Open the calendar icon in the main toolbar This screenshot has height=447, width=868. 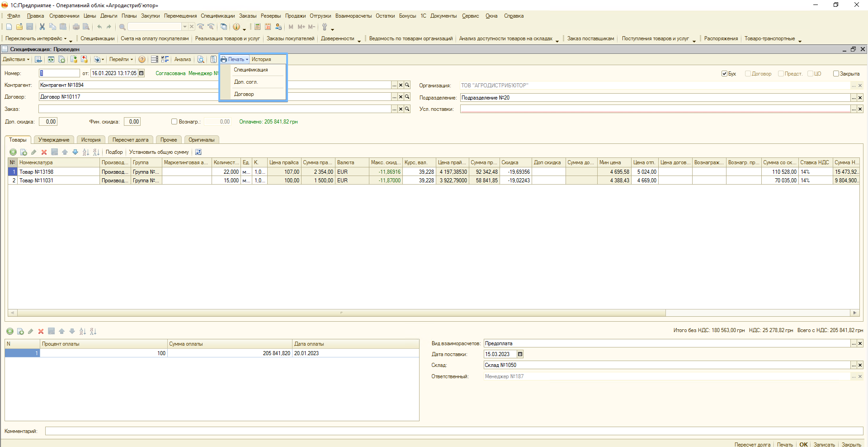pos(268,27)
